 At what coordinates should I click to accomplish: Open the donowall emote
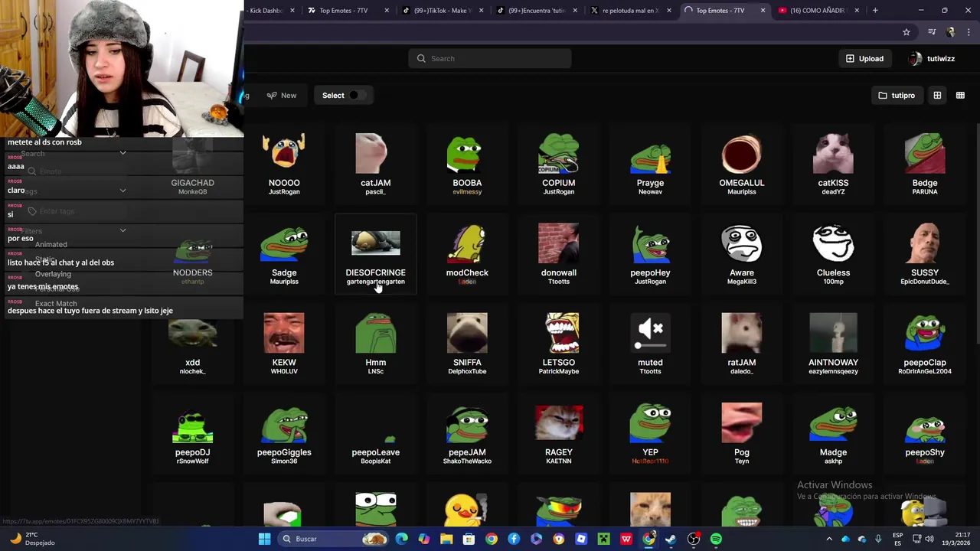(x=559, y=253)
